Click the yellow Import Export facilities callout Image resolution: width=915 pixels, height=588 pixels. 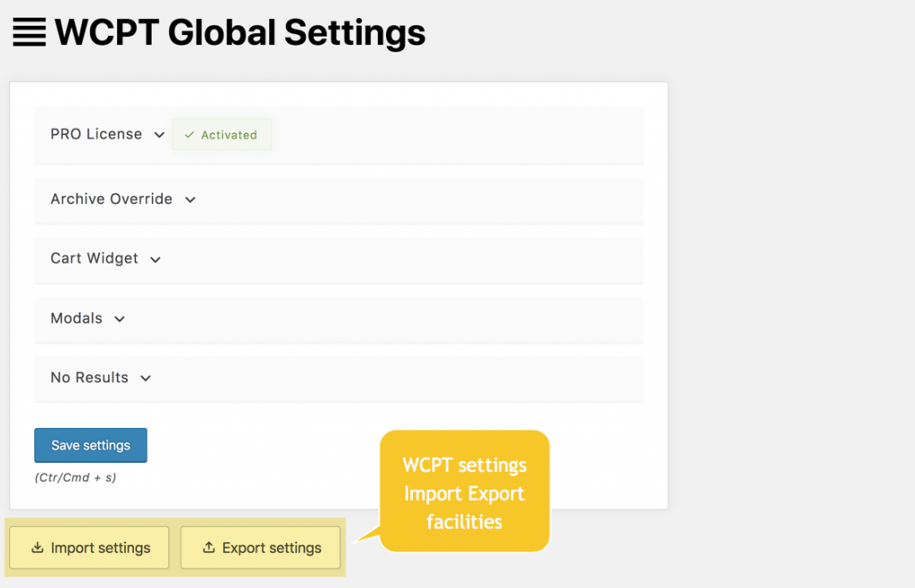[465, 492]
